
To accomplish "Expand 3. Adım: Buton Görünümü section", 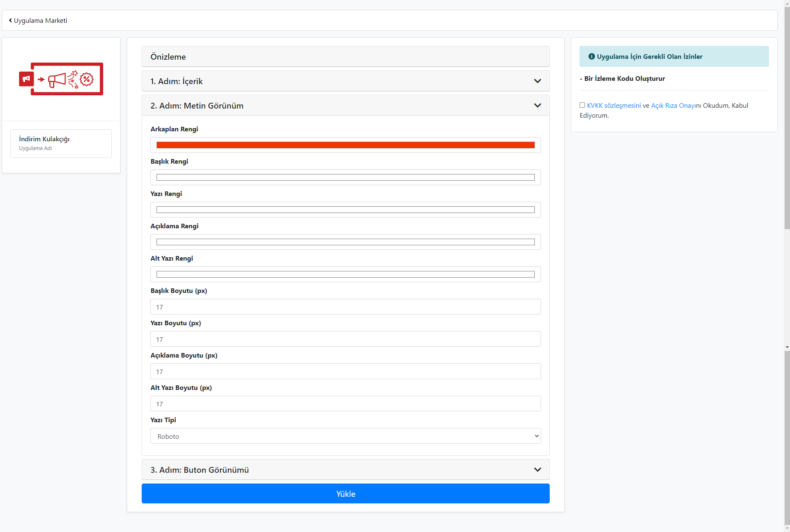I will point(345,470).
